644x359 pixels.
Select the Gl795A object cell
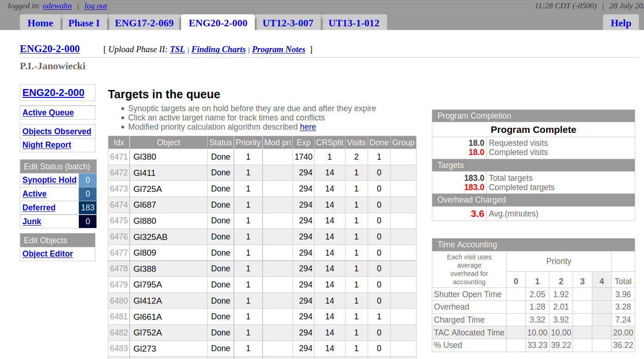click(x=168, y=285)
